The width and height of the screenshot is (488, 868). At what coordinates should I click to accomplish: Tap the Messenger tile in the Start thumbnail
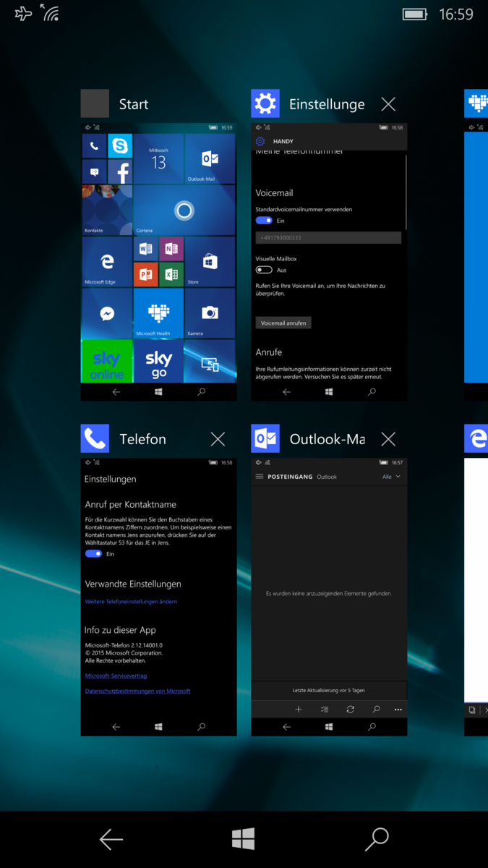[107, 313]
